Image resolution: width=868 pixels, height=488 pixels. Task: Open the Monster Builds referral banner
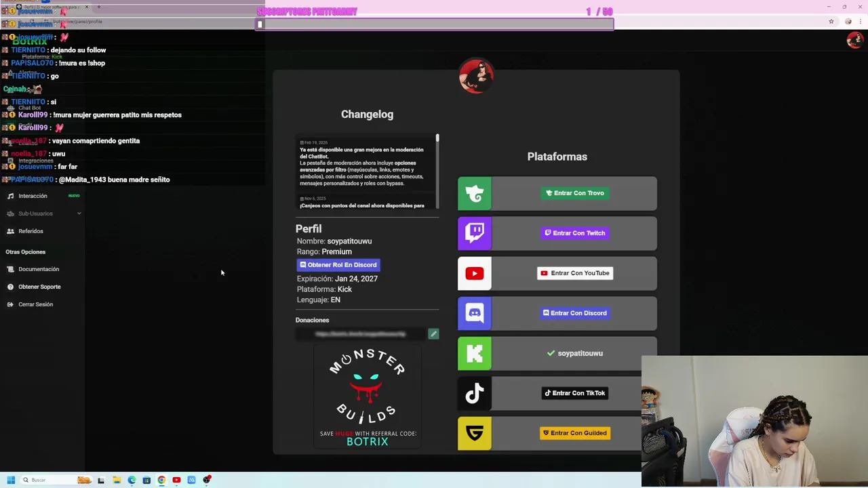367,397
